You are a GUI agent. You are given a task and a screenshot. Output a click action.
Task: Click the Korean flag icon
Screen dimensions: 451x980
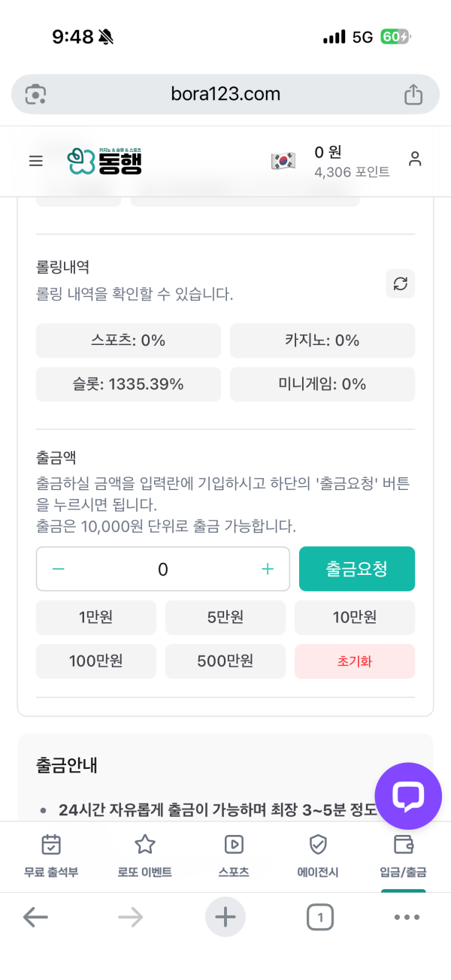(283, 161)
